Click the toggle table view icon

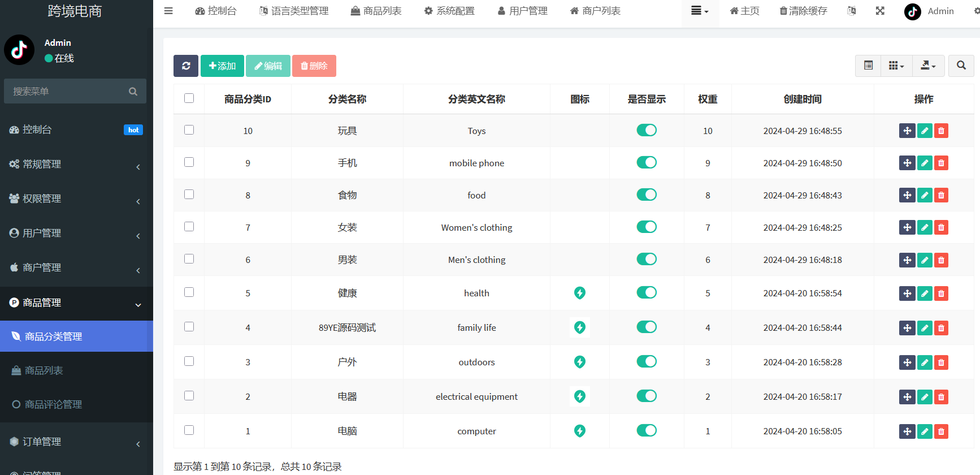pos(868,66)
